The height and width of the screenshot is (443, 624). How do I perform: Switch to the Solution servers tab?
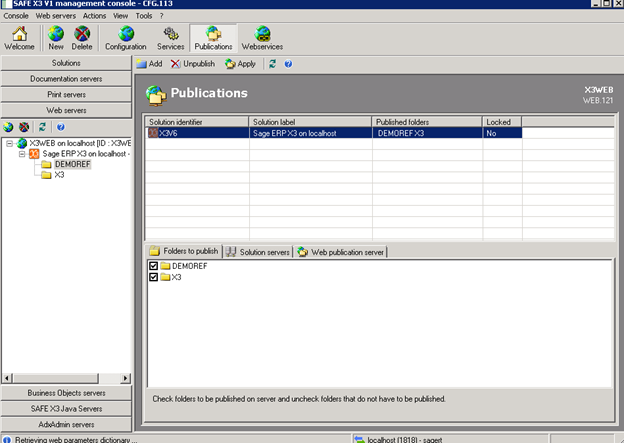[x=256, y=251]
